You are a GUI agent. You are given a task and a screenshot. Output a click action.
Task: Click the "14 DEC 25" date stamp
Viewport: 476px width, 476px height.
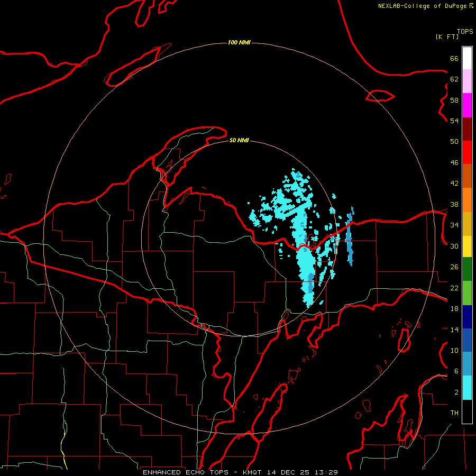pyautogui.click(x=288, y=472)
